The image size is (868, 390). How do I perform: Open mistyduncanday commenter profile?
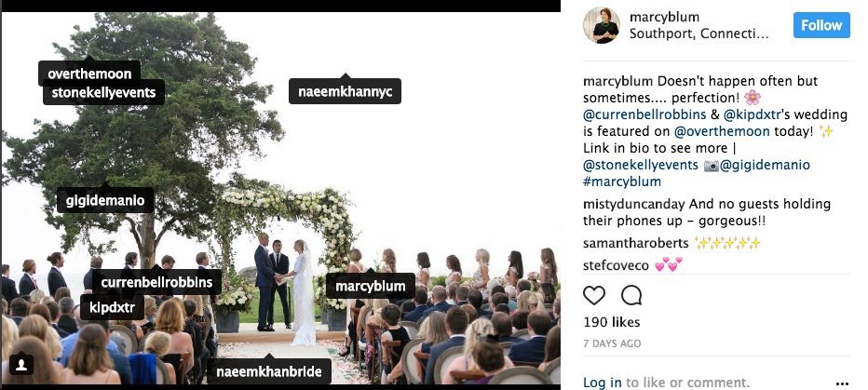[x=634, y=205]
